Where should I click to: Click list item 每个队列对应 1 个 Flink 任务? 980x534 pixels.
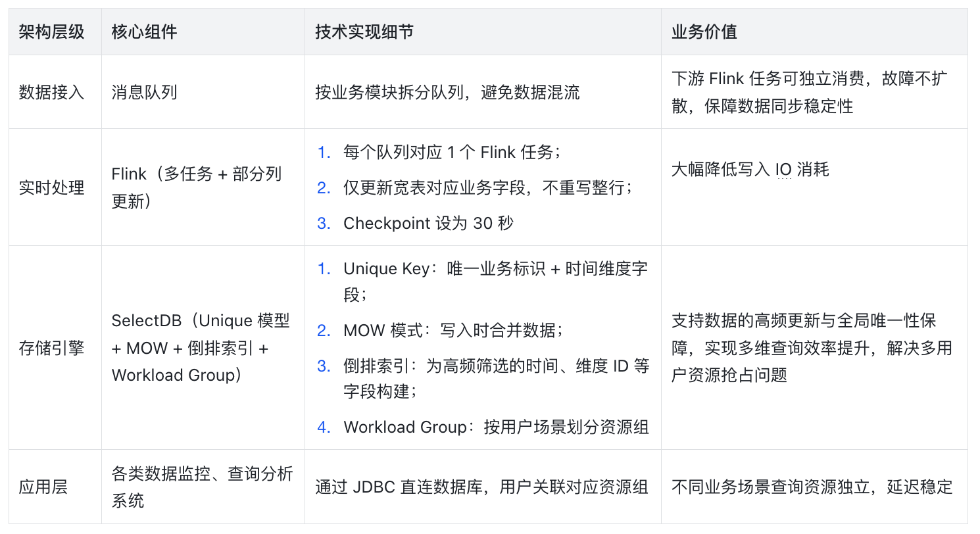(x=451, y=153)
